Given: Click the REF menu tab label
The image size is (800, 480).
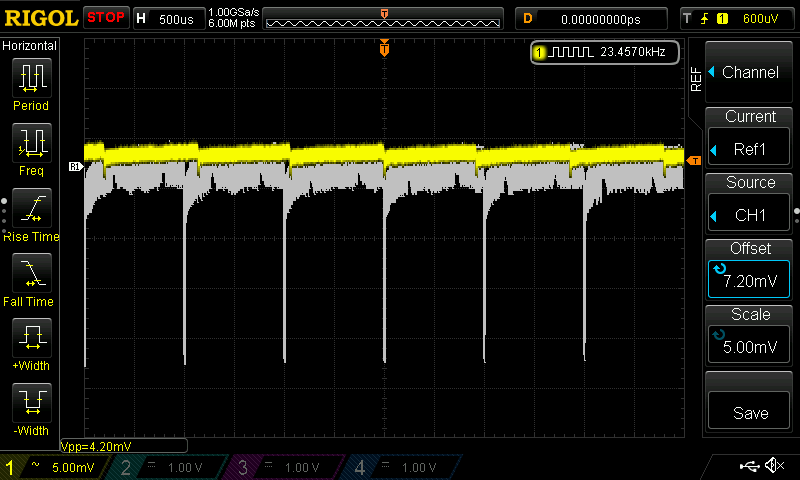Looking at the screenshot, I should point(696,79).
